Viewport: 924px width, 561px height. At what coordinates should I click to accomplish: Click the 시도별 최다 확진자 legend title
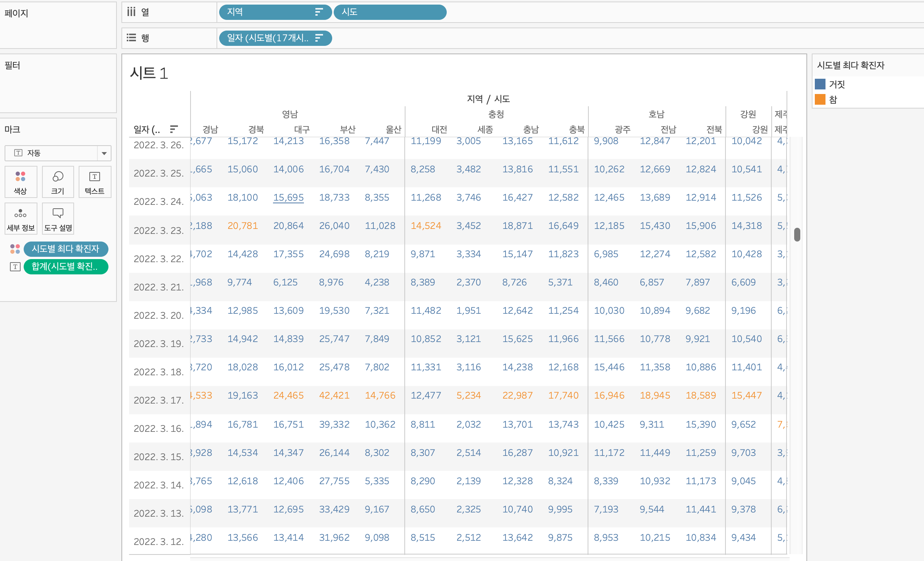pyautogui.click(x=850, y=65)
